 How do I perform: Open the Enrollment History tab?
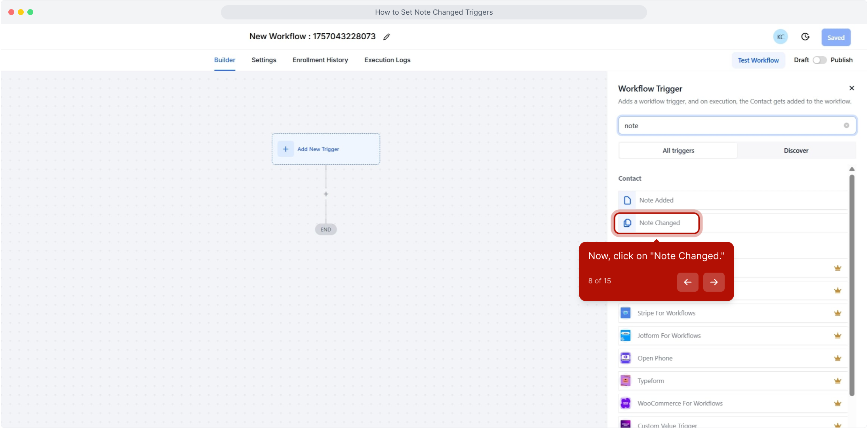320,60
